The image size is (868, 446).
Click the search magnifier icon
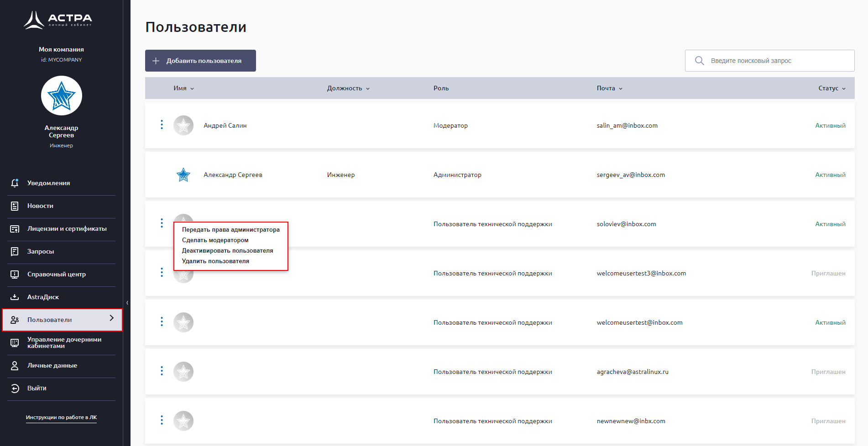click(x=699, y=61)
